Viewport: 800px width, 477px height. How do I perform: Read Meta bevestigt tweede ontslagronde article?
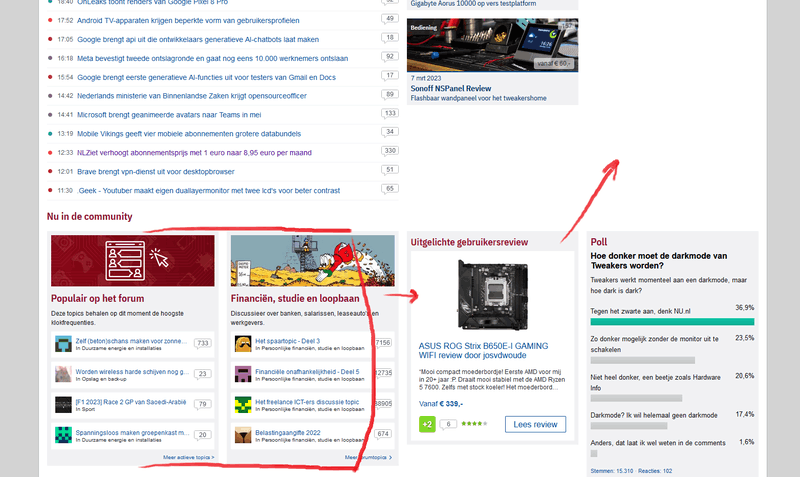tap(213, 58)
